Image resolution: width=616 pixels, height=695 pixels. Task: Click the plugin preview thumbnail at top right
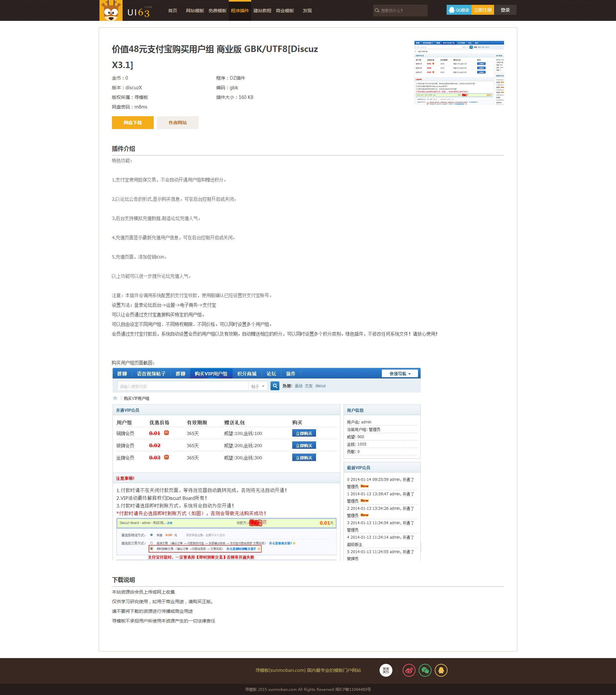(x=459, y=73)
